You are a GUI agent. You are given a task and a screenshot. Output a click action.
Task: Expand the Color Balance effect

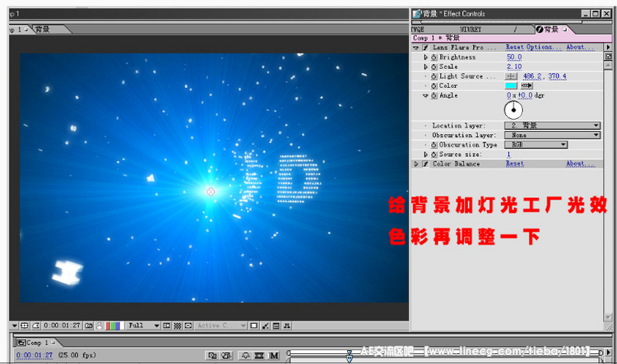coord(416,164)
